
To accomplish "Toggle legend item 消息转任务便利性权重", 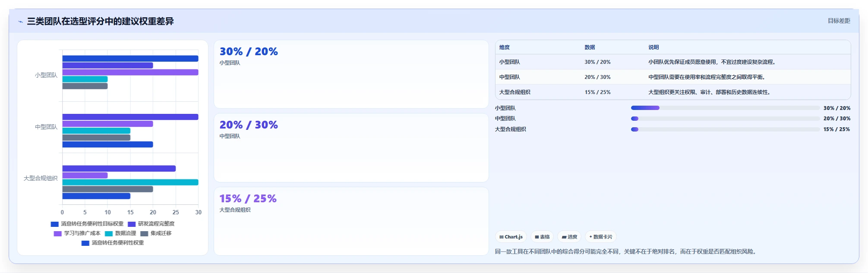I will 113,243.
